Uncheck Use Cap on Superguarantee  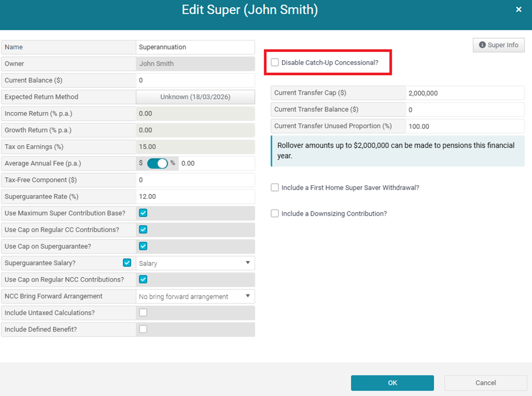click(143, 246)
